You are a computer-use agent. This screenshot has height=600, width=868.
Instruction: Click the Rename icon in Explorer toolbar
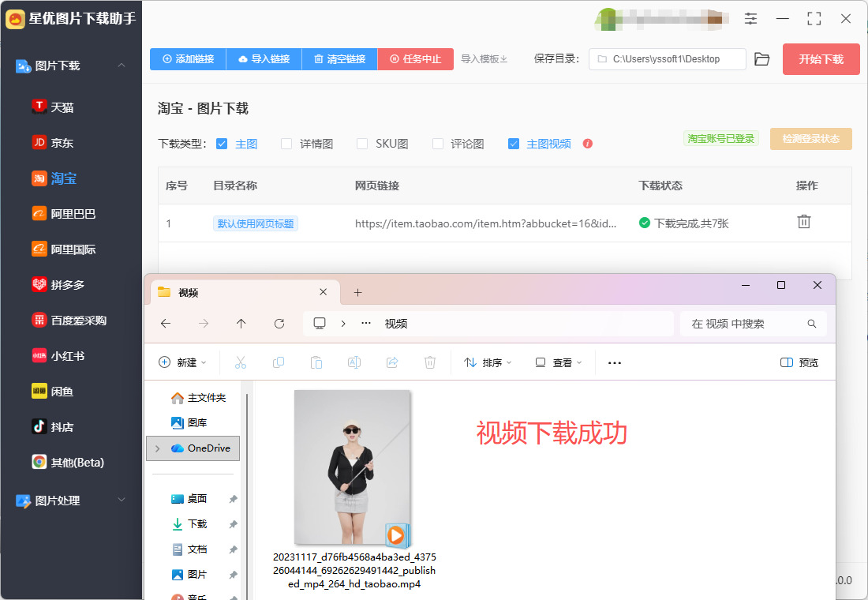pos(354,362)
